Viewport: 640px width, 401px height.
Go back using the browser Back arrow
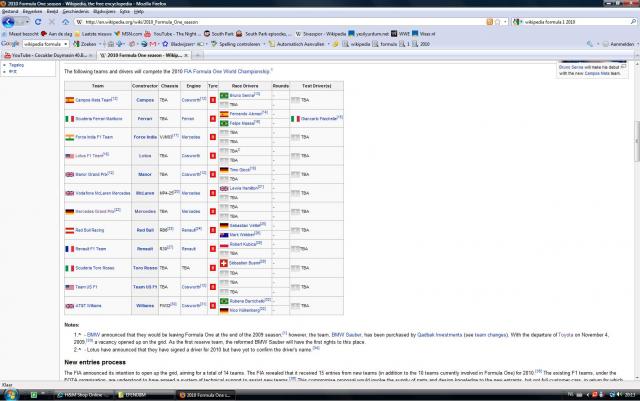click(x=8, y=22)
